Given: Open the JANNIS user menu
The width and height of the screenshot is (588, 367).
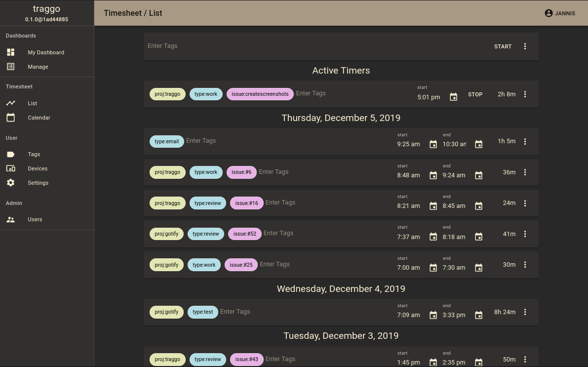Looking at the screenshot, I should (x=560, y=13).
